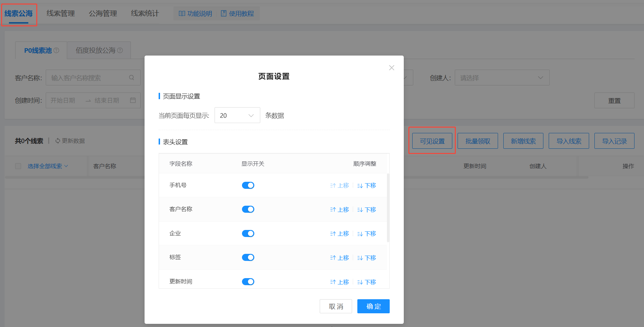Move 客户名称 field up with 上移

click(340, 210)
